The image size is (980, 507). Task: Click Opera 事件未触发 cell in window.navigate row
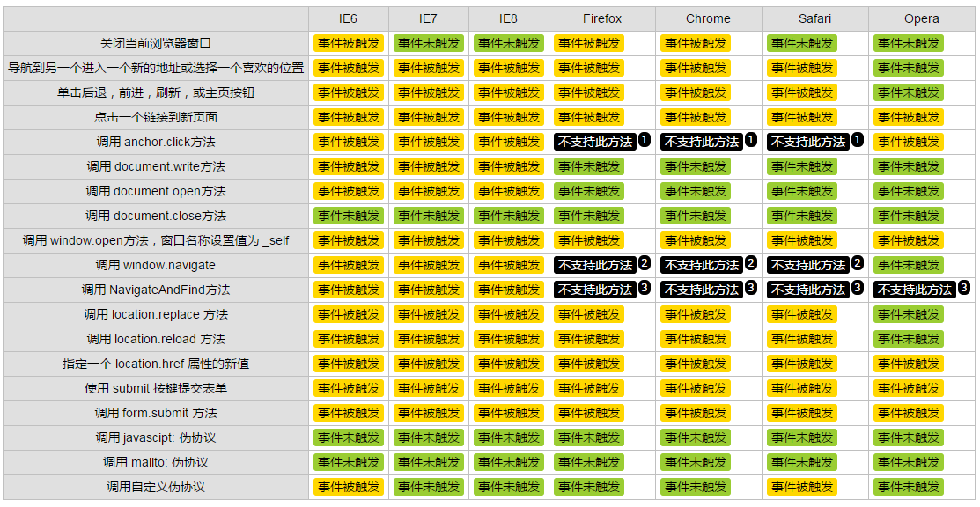(908, 265)
